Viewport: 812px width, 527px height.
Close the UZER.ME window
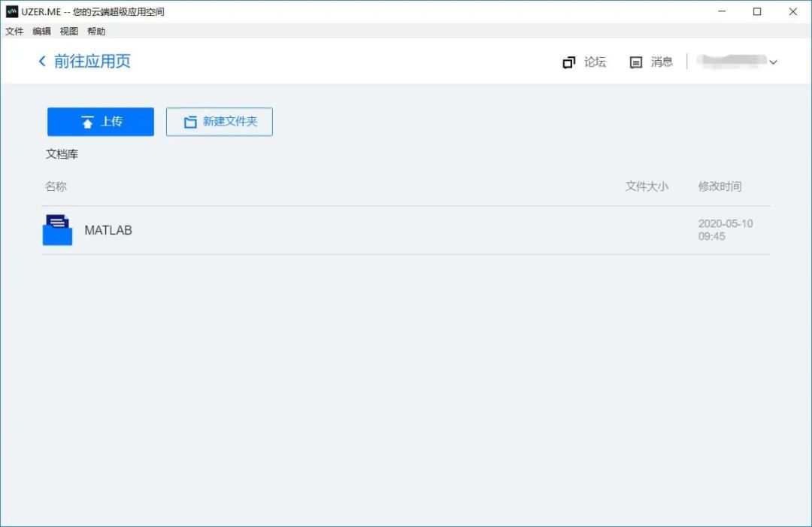tap(793, 11)
